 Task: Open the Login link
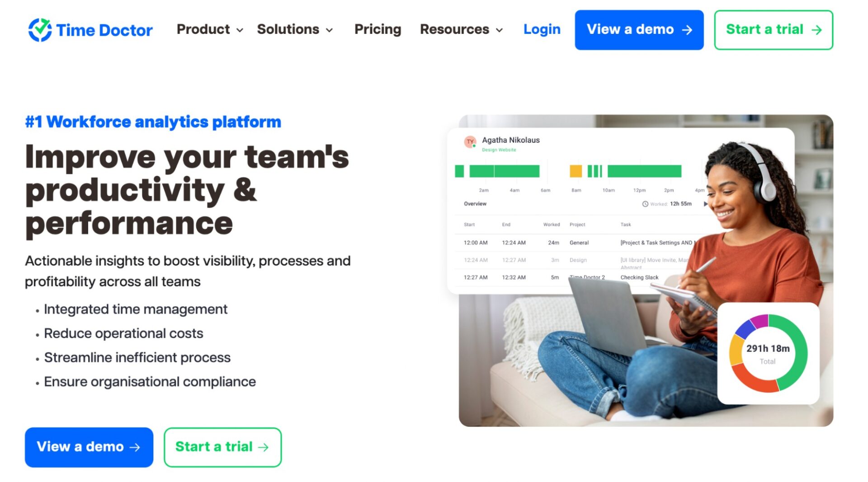point(542,29)
